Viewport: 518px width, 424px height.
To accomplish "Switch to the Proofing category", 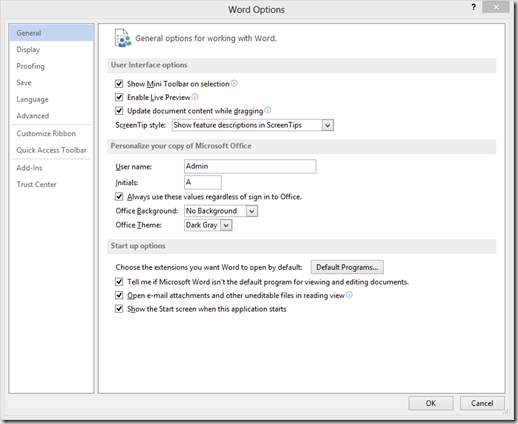I will coord(30,66).
